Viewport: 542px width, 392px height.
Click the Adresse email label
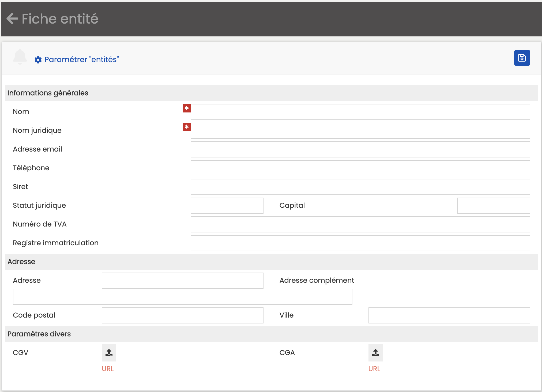pyautogui.click(x=37, y=149)
